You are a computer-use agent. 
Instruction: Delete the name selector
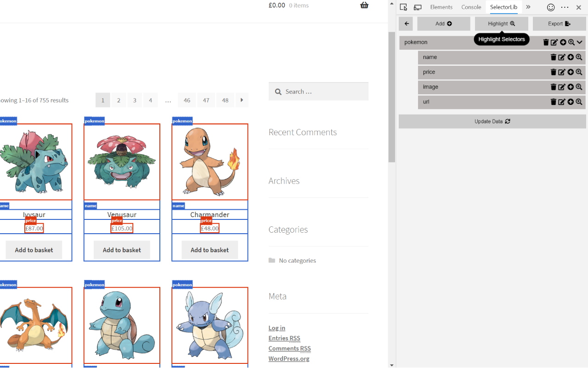point(554,57)
